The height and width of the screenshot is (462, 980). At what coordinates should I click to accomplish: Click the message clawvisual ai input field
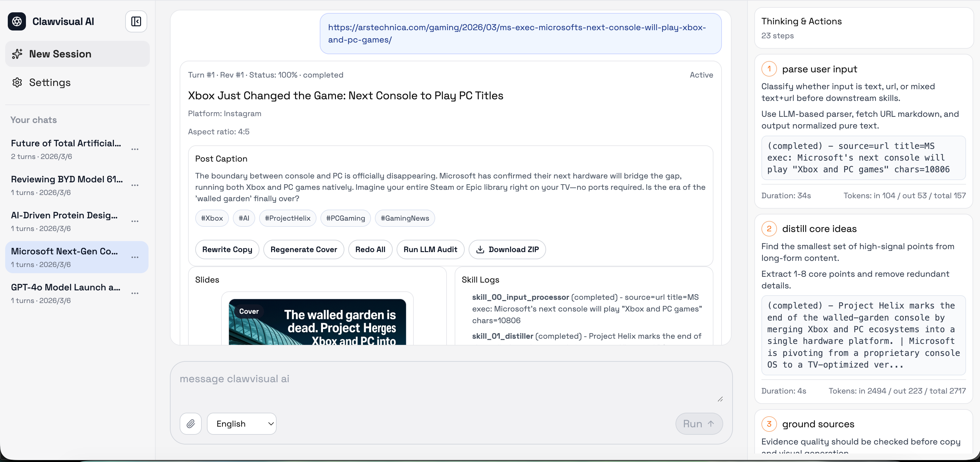tap(451, 385)
